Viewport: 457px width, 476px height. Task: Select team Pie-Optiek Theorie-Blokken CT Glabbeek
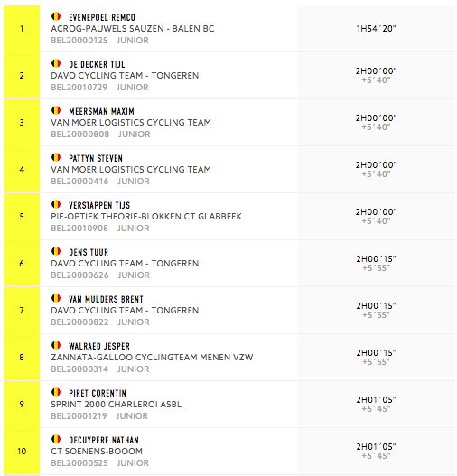(146, 217)
